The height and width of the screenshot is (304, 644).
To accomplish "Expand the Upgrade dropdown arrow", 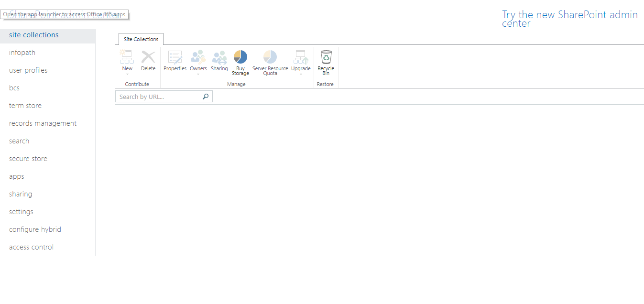I will click(x=301, y=74).
